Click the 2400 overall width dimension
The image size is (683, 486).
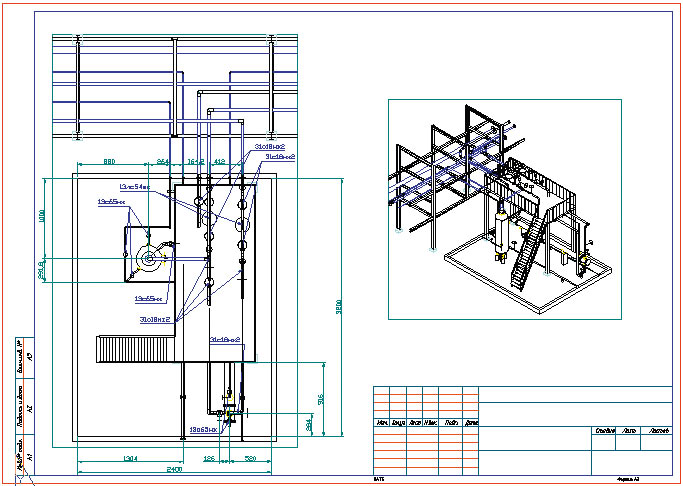[x=173, y=468]
